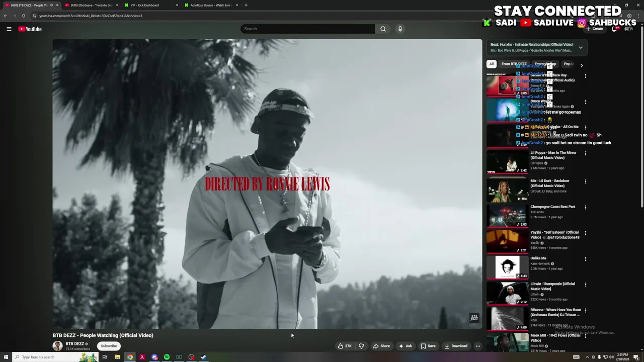644x362 pixels.
Task: Open site information icon in address bar
Action: 34,16
